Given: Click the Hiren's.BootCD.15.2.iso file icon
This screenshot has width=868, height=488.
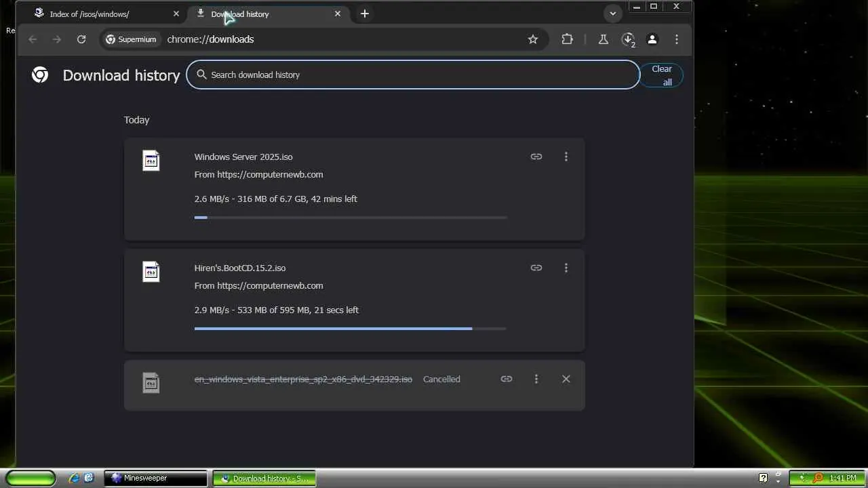Looking at the screenshot, I should [151, 272].
